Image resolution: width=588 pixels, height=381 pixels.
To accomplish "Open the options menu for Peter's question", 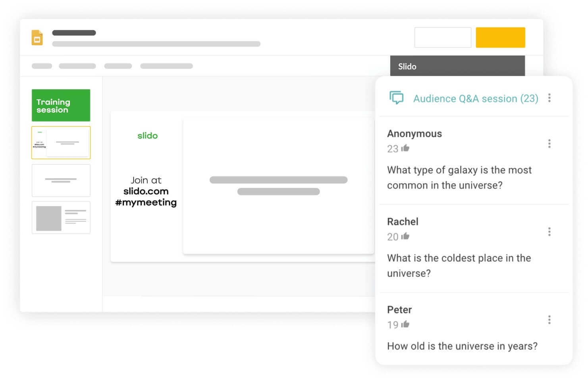I will [549, 320].
